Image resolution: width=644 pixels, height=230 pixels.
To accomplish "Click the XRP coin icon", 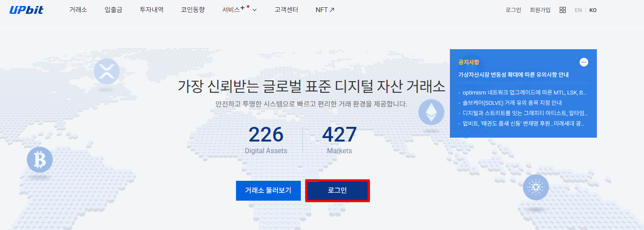I will pyautogui.click(x=106, y=71).
